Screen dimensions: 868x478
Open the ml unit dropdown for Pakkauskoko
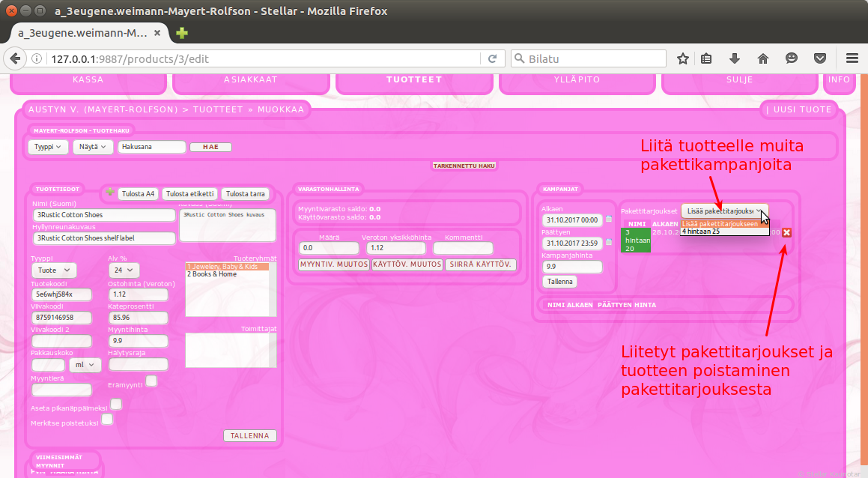point(85,364)
